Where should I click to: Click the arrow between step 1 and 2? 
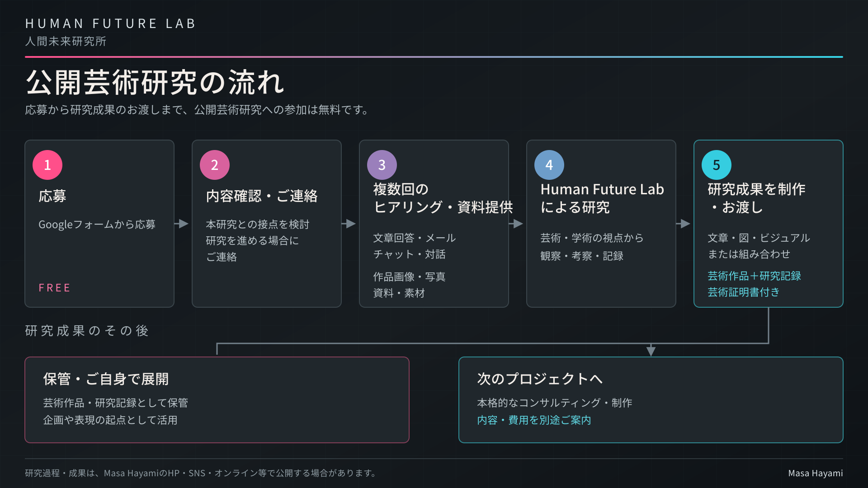[182, 224]
